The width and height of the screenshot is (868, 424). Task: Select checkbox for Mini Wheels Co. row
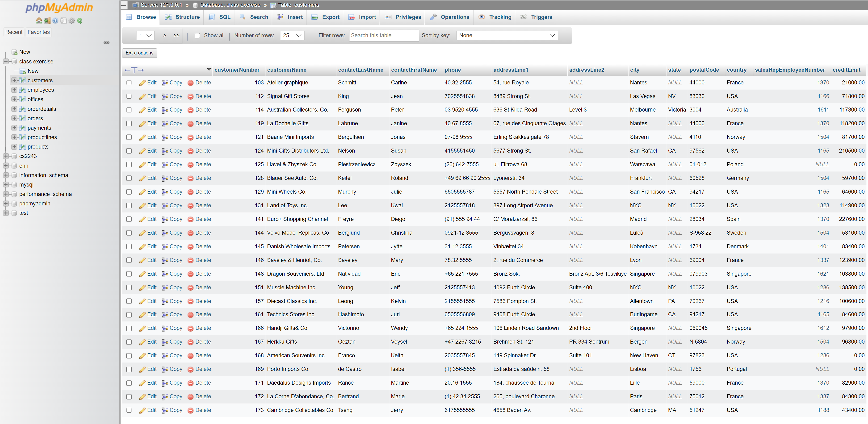129,192
